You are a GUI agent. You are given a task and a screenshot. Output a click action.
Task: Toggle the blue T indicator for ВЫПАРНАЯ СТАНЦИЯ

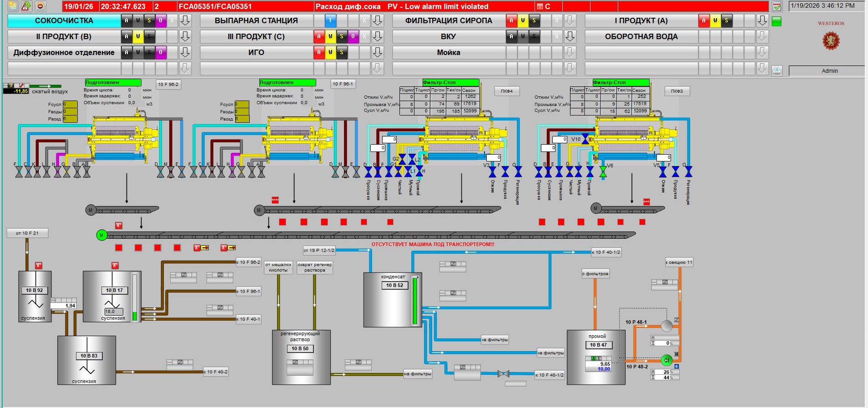coord(330,20)
